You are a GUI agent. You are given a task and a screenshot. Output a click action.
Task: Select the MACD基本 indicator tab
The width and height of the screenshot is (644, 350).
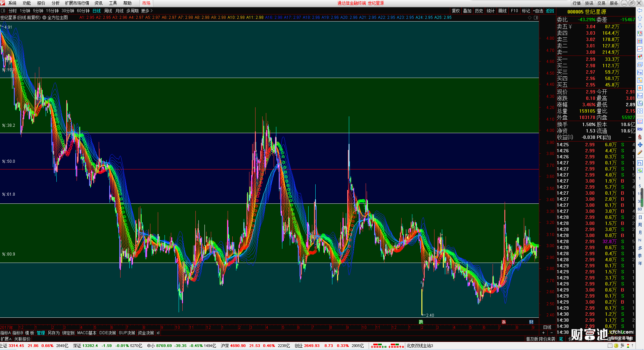(87, 333)
